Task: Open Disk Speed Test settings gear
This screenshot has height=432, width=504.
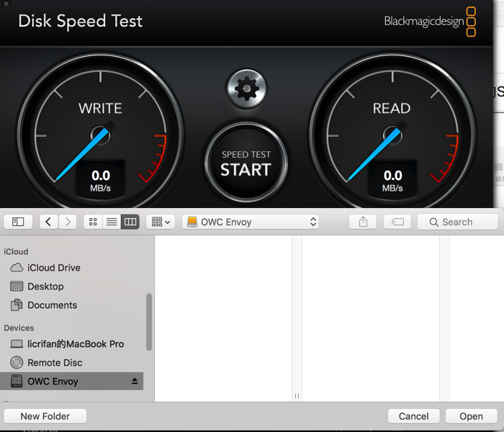Action: coord(246,89)
